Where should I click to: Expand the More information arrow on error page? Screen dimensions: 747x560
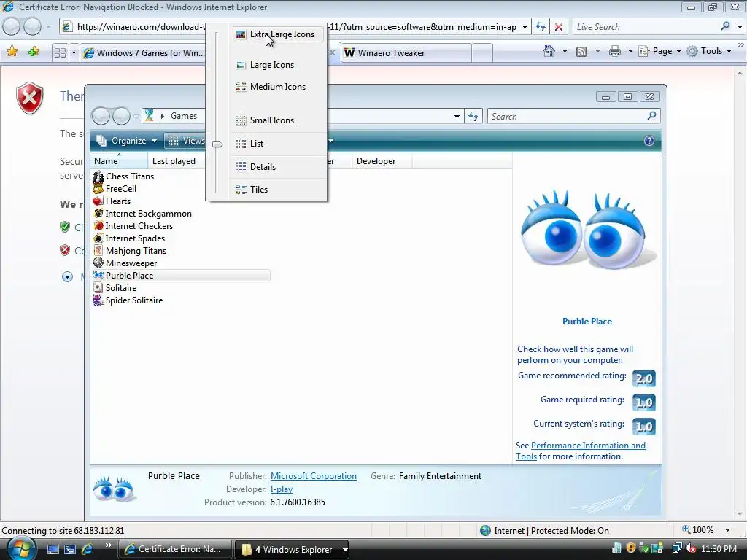tap(67, 276)
